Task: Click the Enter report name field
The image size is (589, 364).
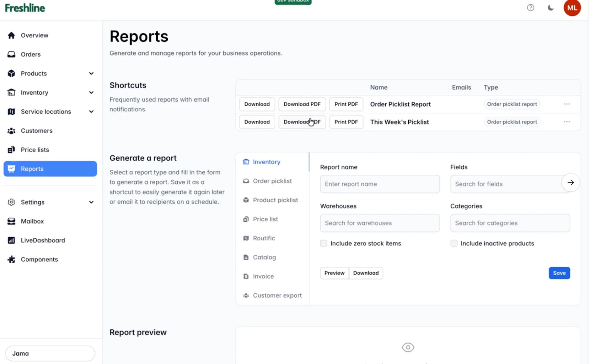Action: (380, 184)
